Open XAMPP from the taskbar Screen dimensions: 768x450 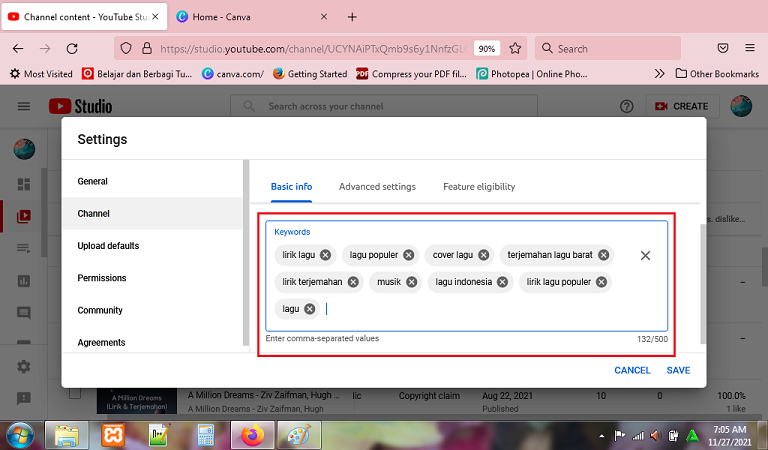click(113, 435)
